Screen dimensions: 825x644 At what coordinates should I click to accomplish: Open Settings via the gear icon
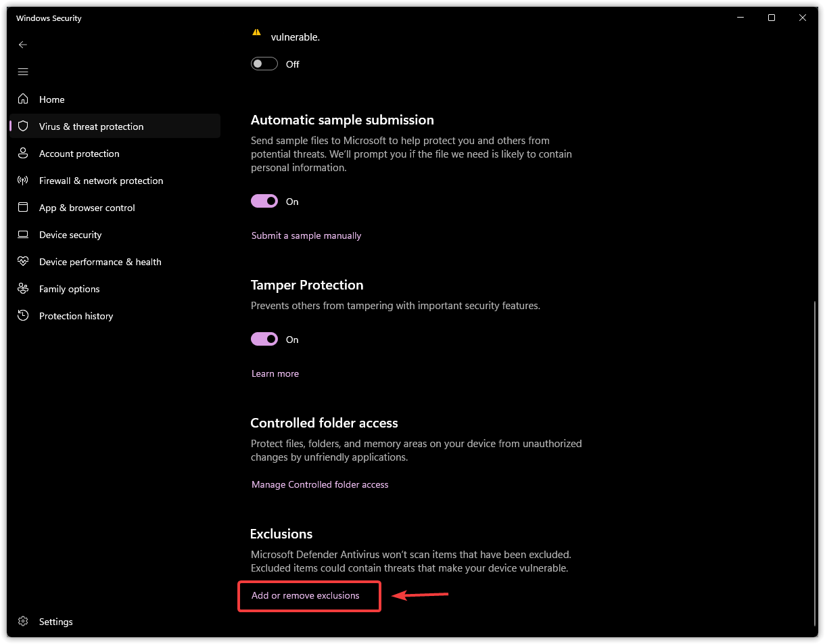click(23, 621)
